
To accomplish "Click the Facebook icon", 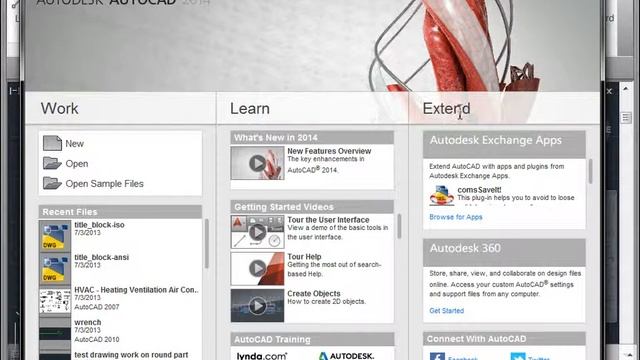I will pyautogui.click(x=437, y=356).
